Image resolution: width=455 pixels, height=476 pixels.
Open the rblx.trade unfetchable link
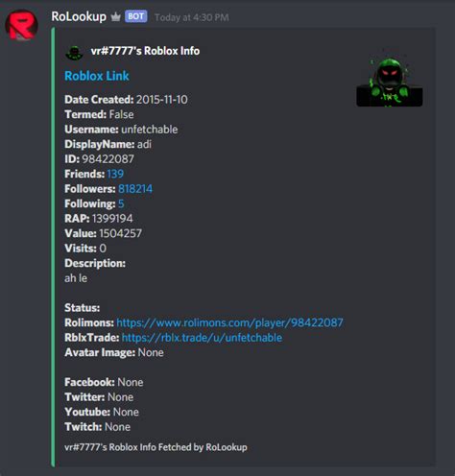click(202, 338)
